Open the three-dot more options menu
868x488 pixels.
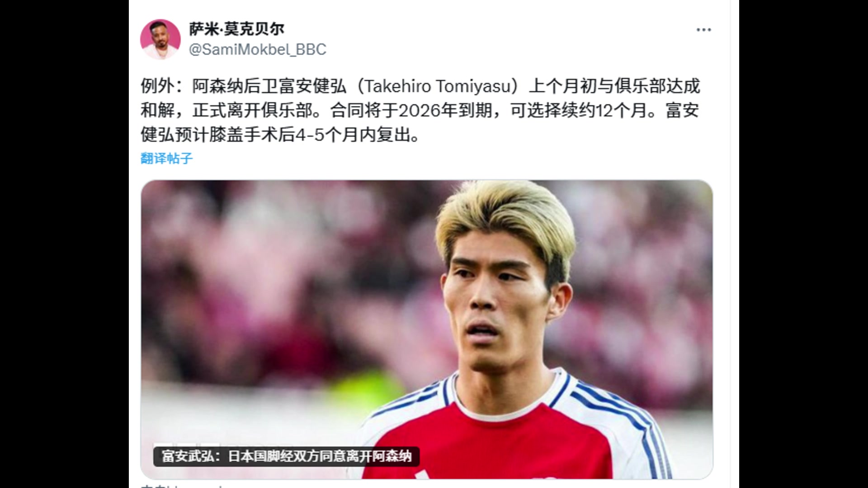pyautogui.click(x=703, y=30)
